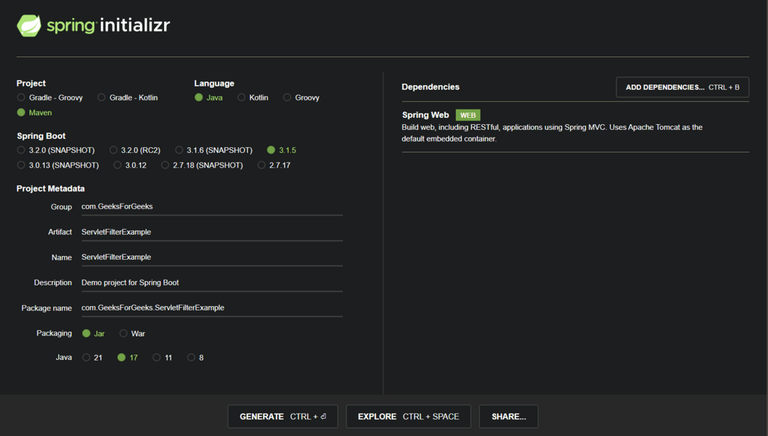
Task: Click the green WEB tag badge
Action: click(x=468, y=115)
